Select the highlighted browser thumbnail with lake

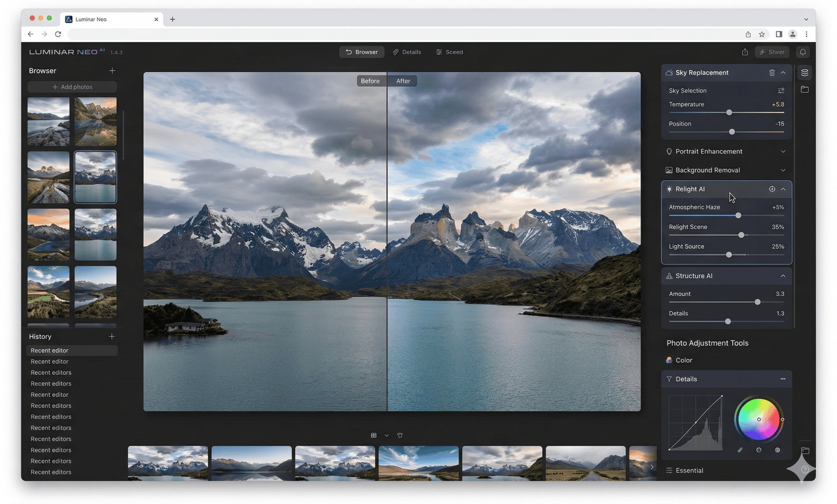tap(95, 177)
